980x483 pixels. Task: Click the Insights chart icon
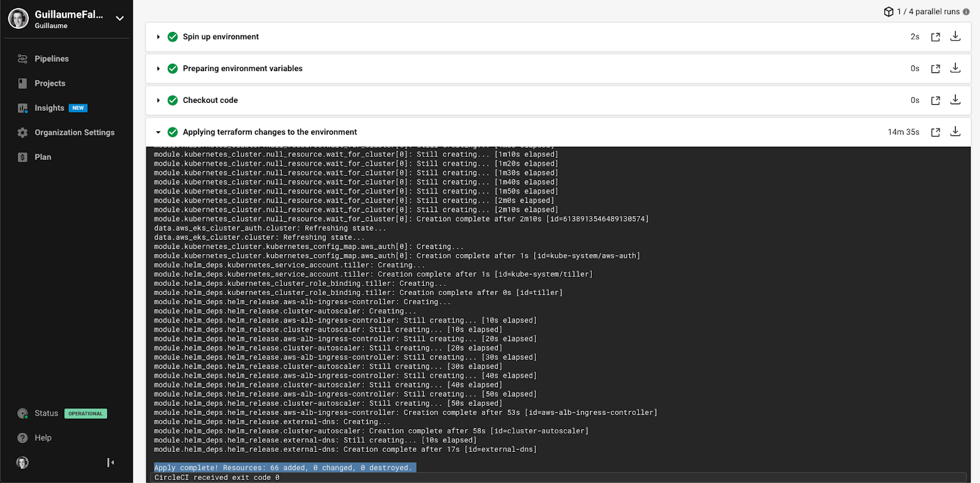(x=23, y=108)
